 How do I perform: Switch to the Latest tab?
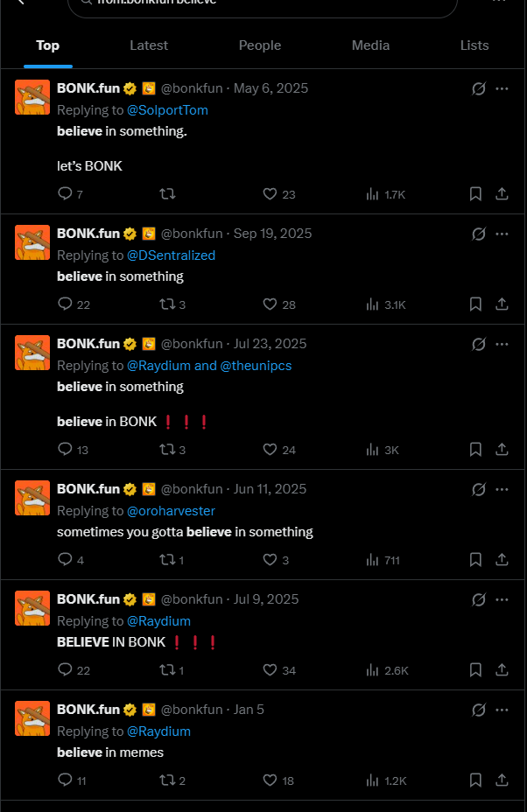[149, 45]
